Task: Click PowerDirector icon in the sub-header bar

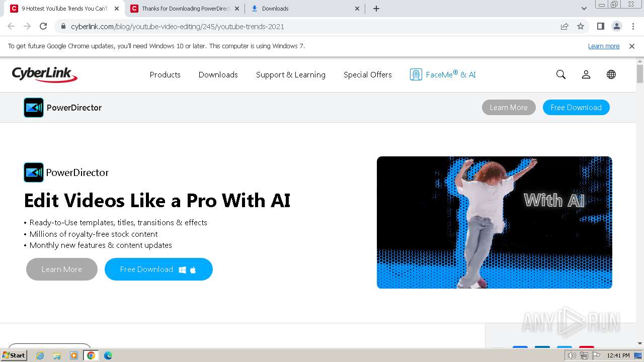Action: pos(34,108)
